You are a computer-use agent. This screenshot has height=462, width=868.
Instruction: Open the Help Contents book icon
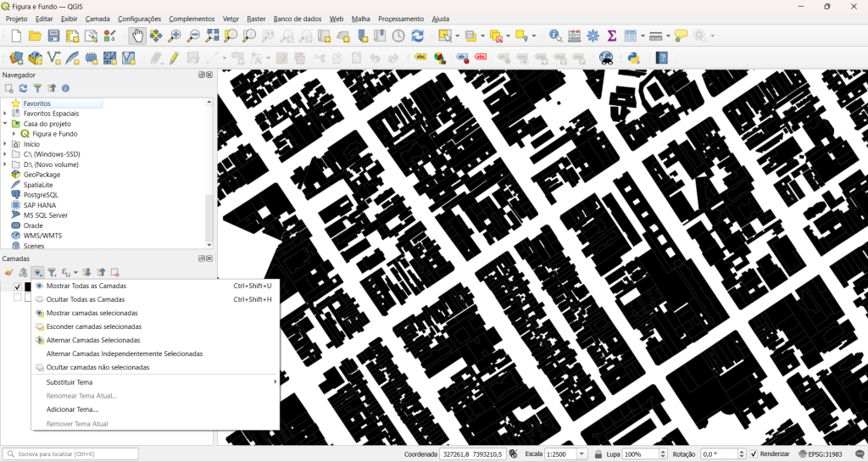click(661, 58)
